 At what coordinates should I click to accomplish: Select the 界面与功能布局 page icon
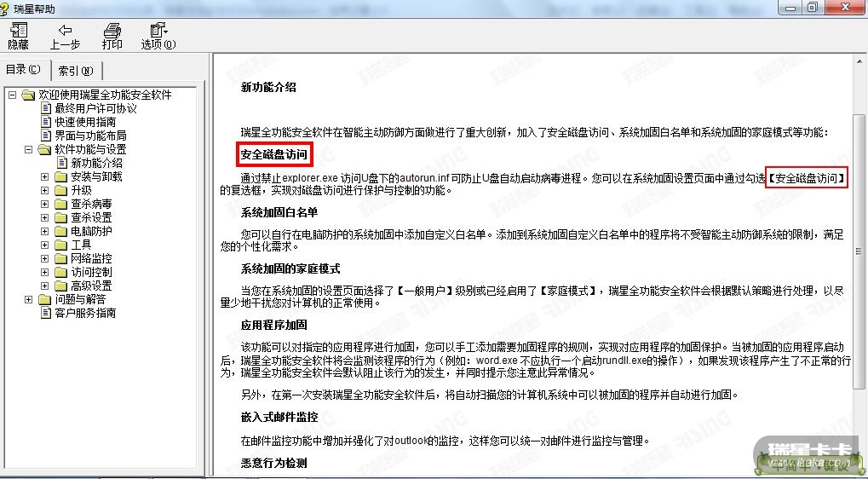(47, 136)
